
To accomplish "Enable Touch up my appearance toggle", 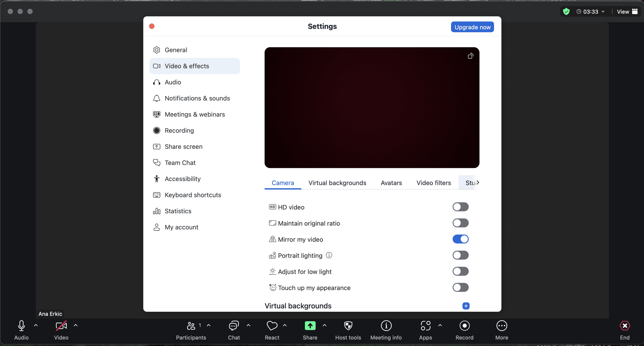I will tap(460, 287).
